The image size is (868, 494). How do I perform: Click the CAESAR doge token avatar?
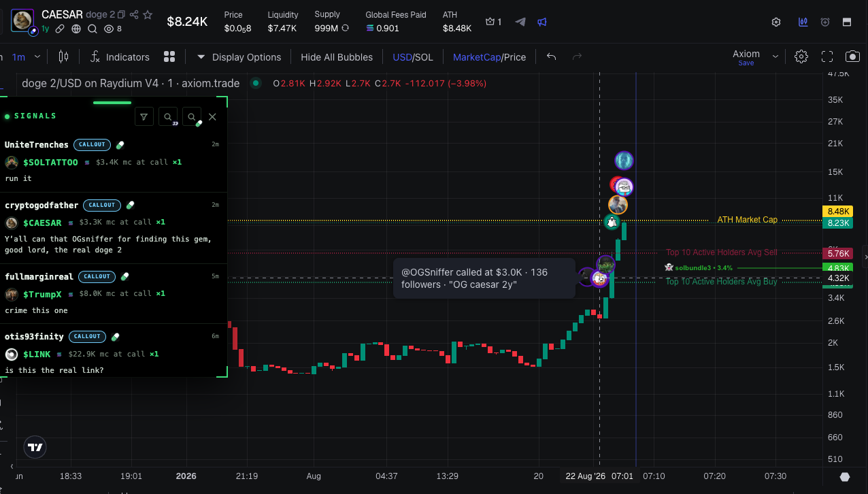click(x=24, y=21)
